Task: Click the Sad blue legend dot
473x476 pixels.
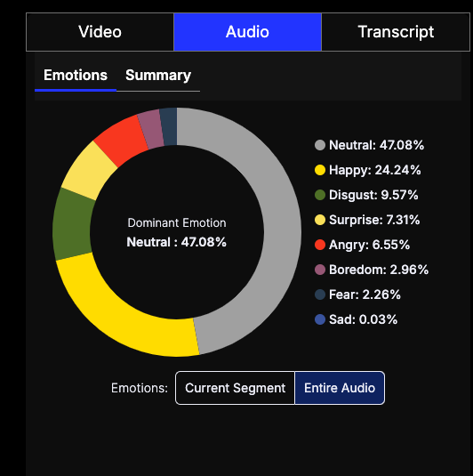Action: 320,319
